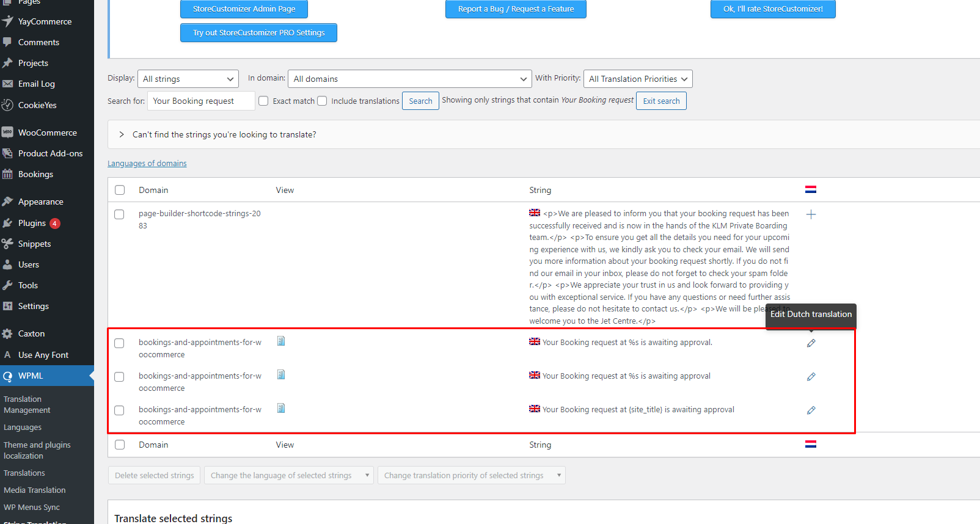Viewport: 980px width, 524px height.
Task: Open the All Translation Priorities dropdown
Action: coord(638,79)
